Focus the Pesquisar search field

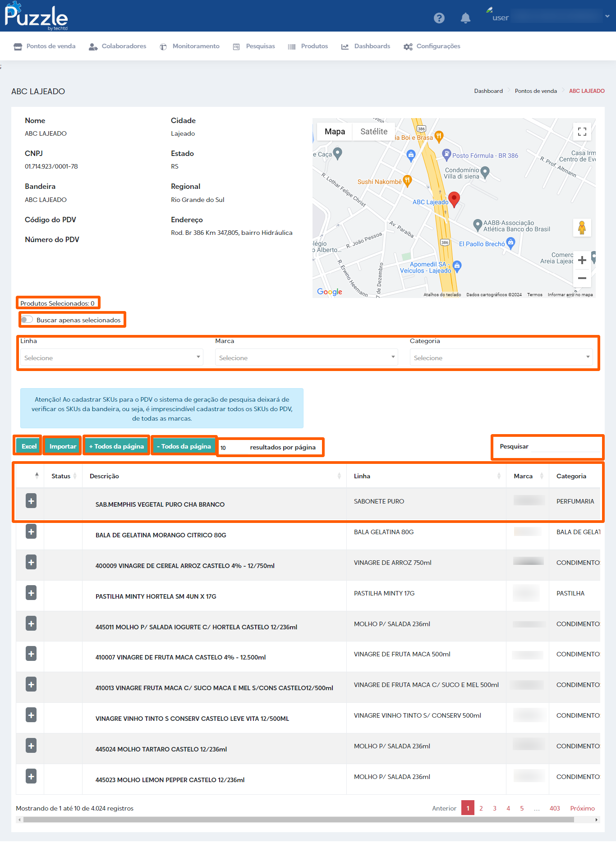566,446
